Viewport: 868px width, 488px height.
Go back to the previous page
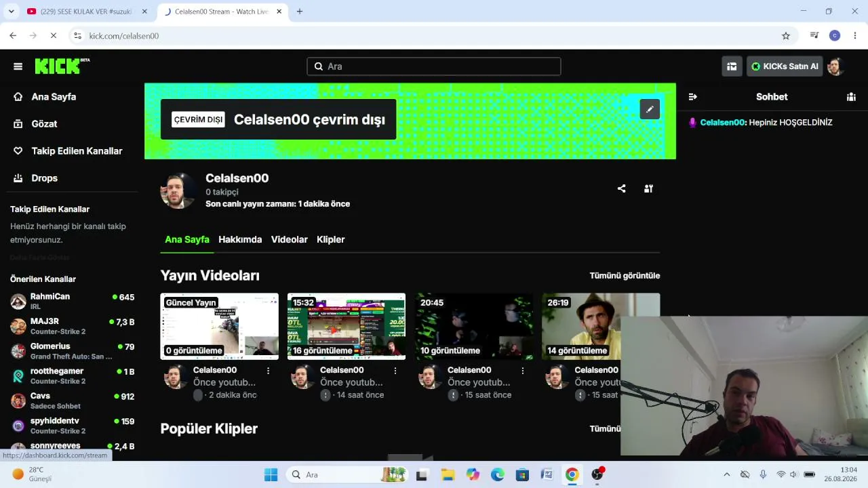(x=13, y=36)
